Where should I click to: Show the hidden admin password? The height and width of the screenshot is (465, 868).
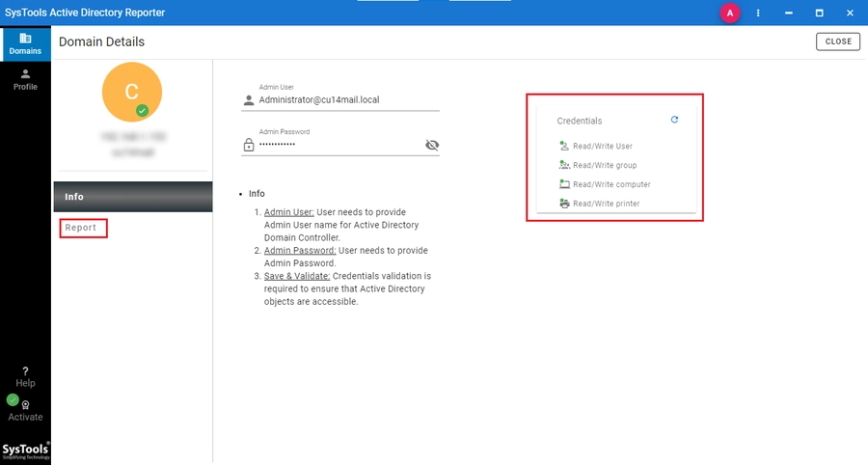[x=432, y=145]
